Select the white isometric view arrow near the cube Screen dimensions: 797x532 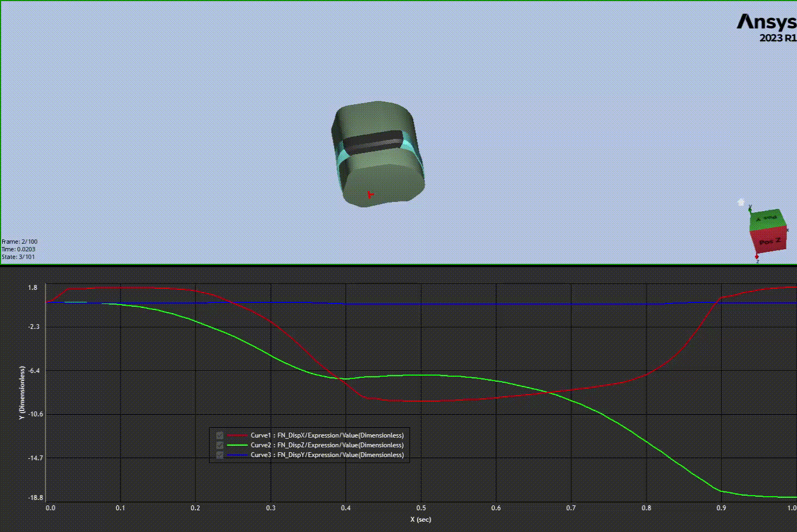coord(741,201)
